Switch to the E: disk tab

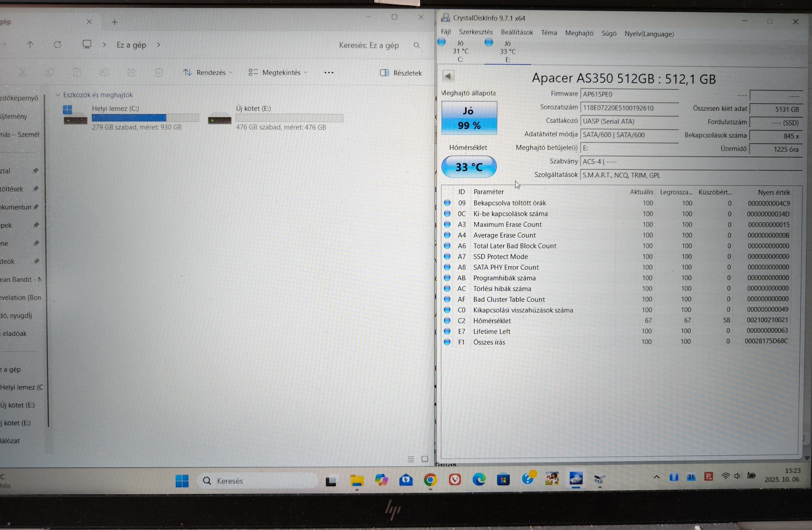tap(507, 52)
